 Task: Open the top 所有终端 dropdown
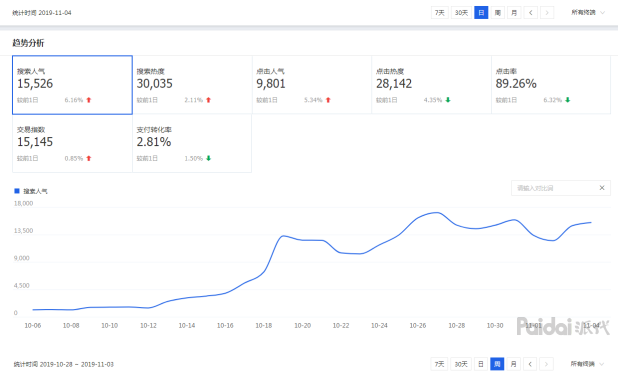click(x=588, y=13)
